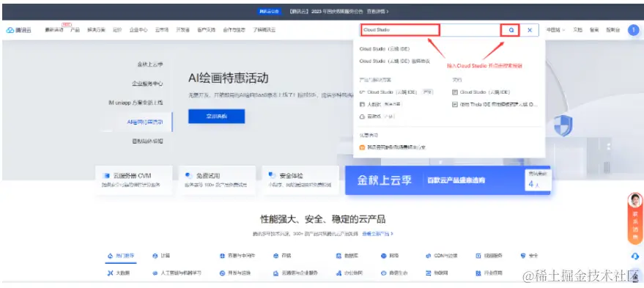Clear search with the X icon
644x288 pixels.
pyautogui.click(x=530, y=30)
